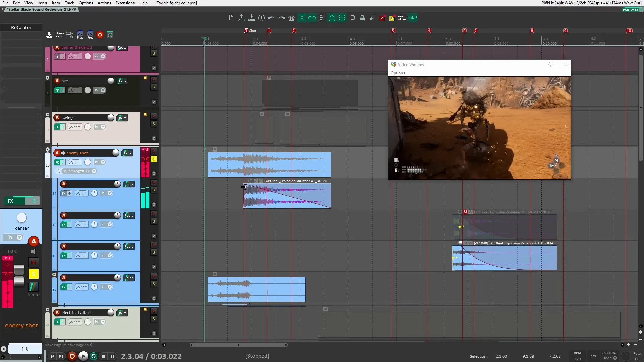Toggle snapping with the magnet icon

[x=352, y=18]
